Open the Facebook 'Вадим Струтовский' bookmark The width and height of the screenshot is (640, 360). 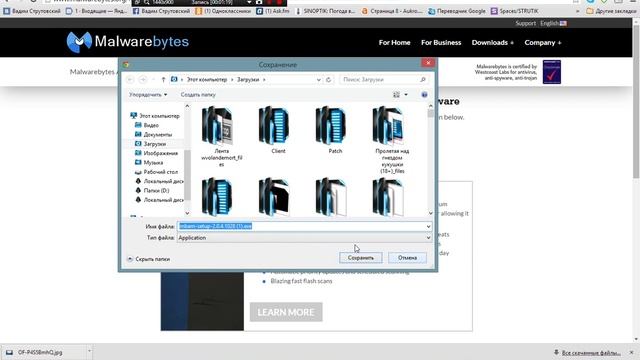point(161,11)
